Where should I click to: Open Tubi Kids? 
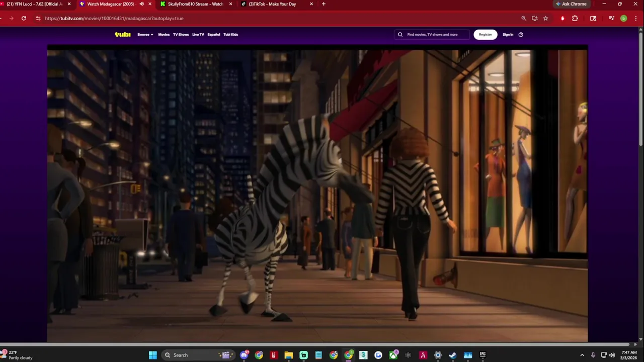[231, 35]
